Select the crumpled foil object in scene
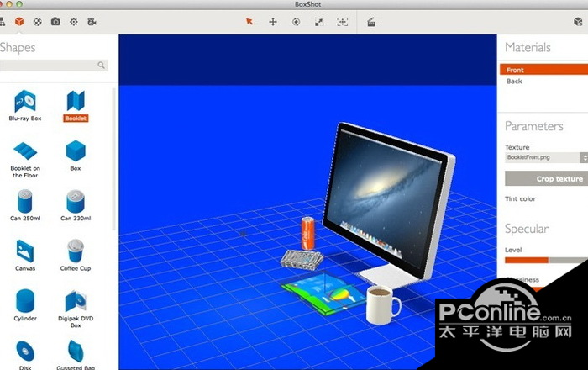The image size is (588, 370). point(302,259)
